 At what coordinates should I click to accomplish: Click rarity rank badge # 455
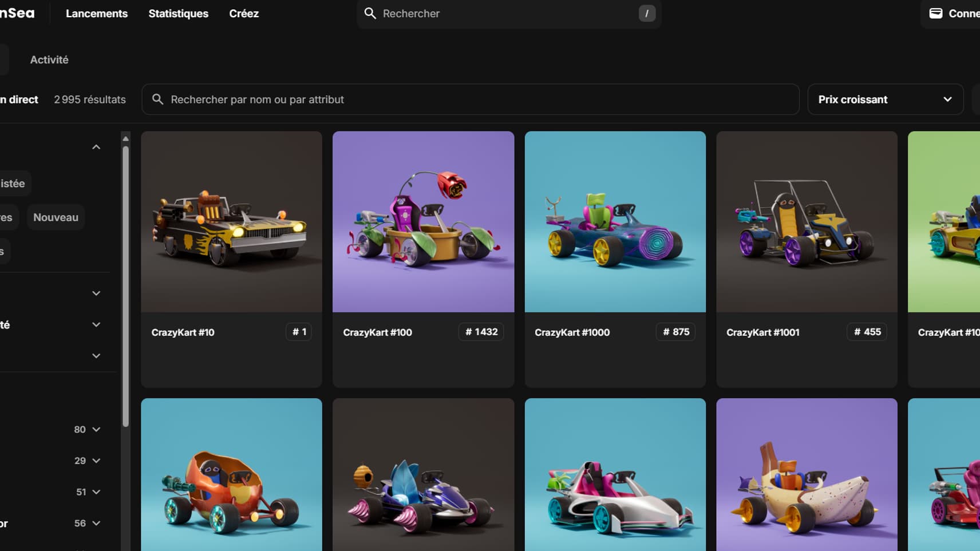coord(867,332)
